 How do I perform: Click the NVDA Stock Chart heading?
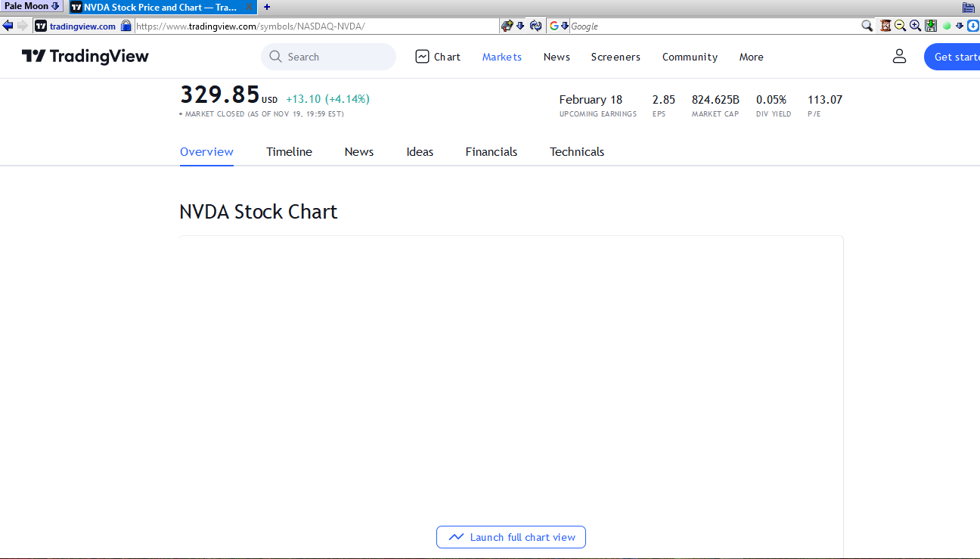[x=258, y=211]
